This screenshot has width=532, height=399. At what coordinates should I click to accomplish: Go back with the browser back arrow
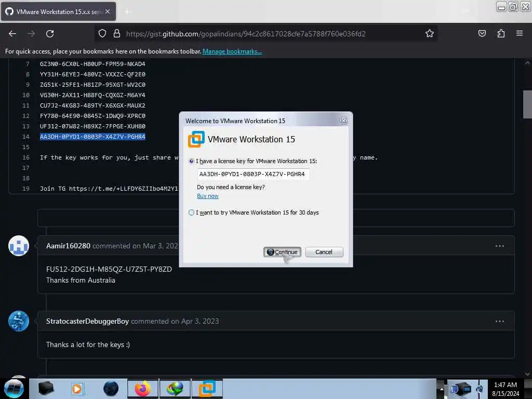tap(12, 34)
